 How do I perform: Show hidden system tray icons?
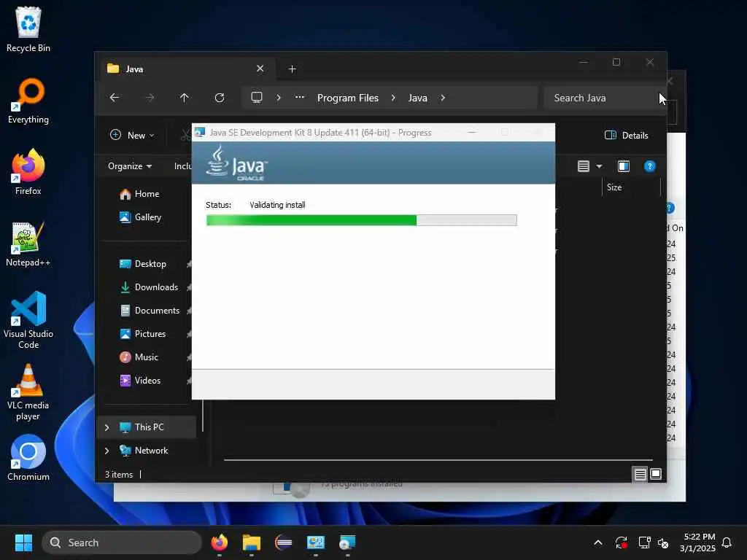coord(598,542)
